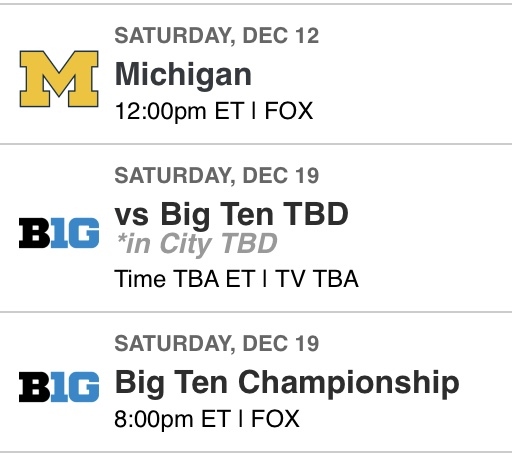
Task: Click the 12:00pm ET FOX broadcast info
Action: [214, 111]
